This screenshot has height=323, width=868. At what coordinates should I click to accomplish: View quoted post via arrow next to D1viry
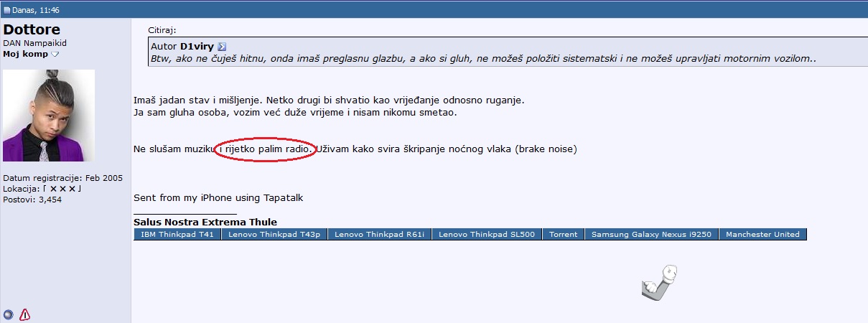tap(222, 47)
